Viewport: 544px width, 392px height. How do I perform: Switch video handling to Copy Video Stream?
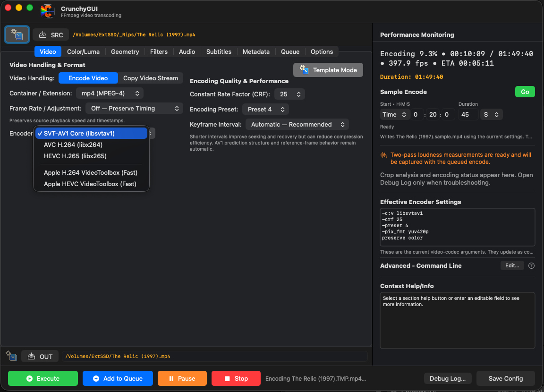coord(151,78)
